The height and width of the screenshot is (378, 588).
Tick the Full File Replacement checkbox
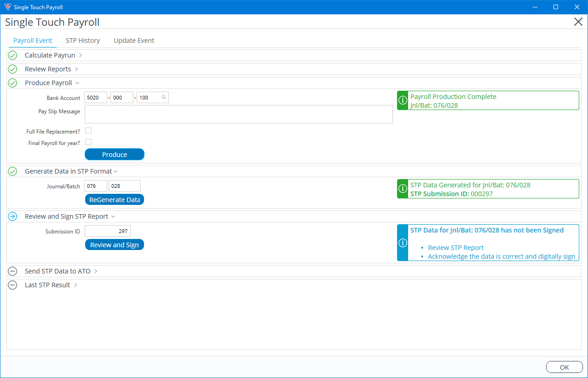88,131
